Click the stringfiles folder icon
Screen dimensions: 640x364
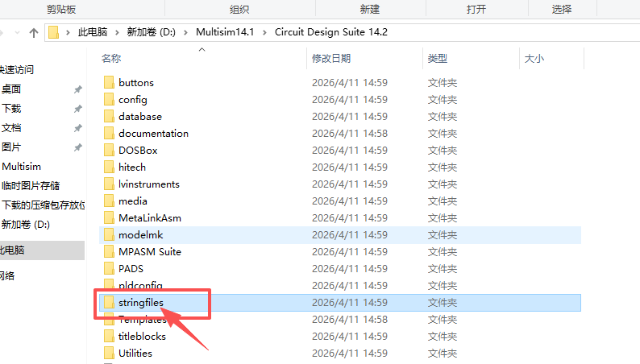pos(109,303)
